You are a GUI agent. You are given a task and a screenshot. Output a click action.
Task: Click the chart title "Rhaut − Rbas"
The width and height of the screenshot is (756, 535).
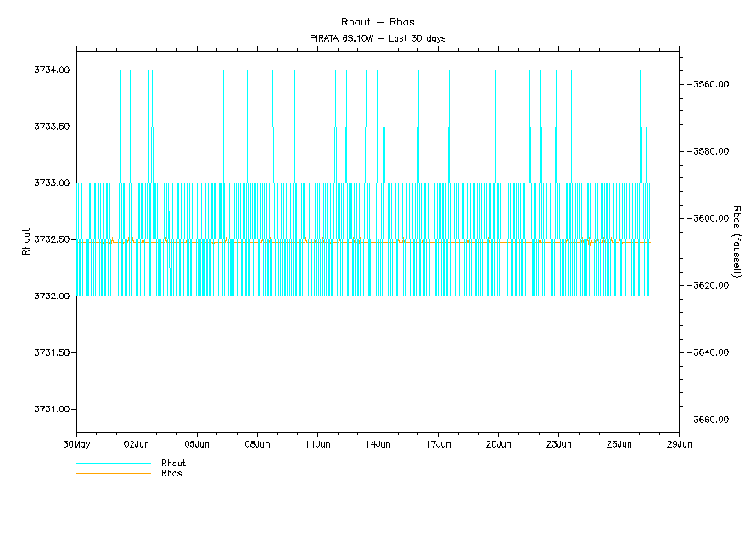[x=378, y=22]
